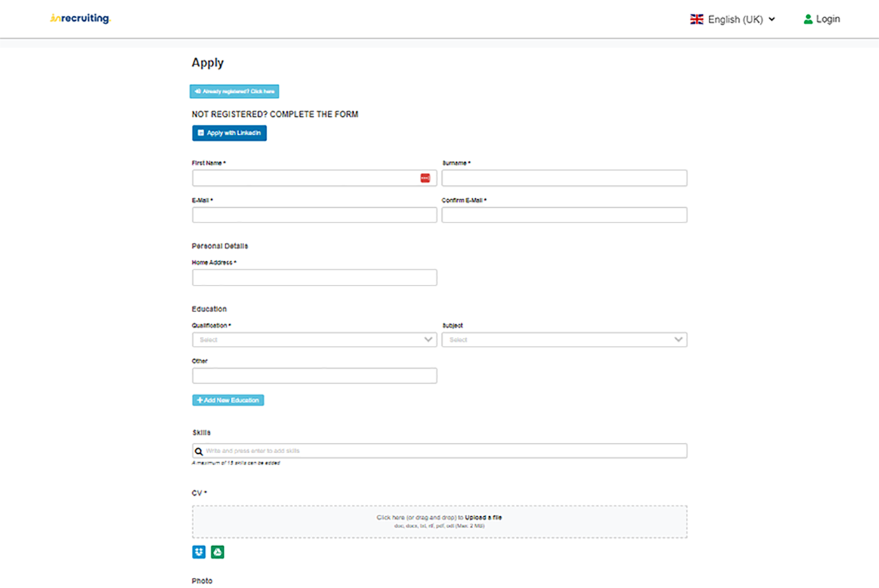879x588 pixels.
Task: Click Already registered? Click here button
Action: (x=234, y=92)
